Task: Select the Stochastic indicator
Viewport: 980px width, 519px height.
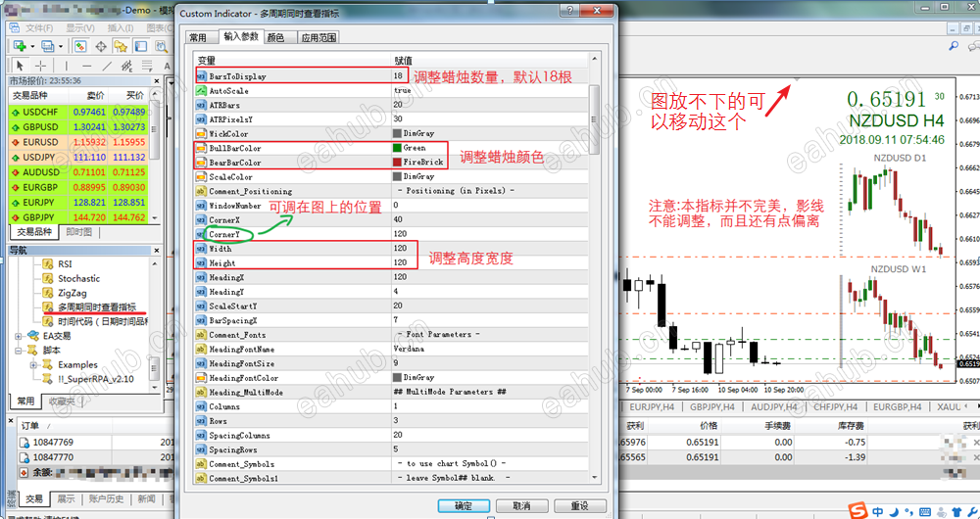Action: [x=78, y=278]
